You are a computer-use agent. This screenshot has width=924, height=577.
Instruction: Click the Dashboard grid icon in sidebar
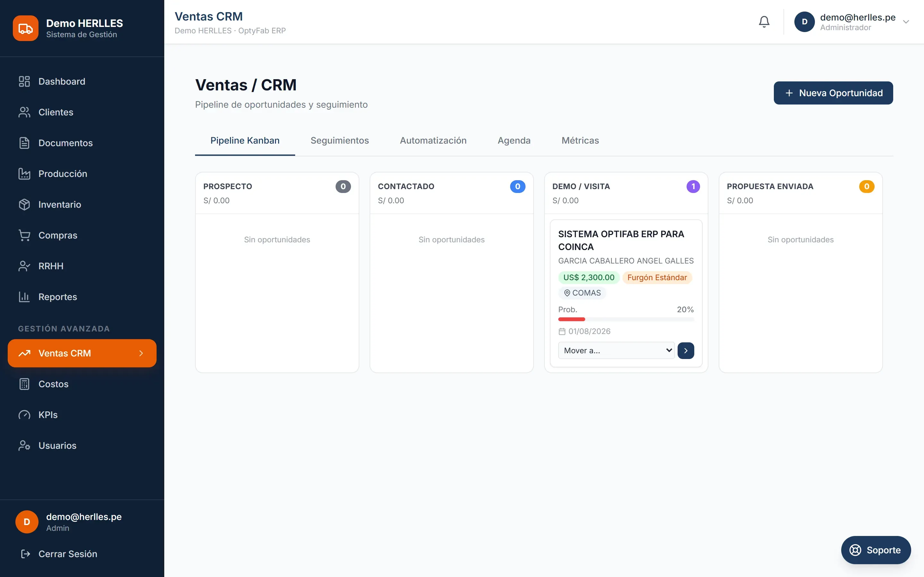click(24, 81)
